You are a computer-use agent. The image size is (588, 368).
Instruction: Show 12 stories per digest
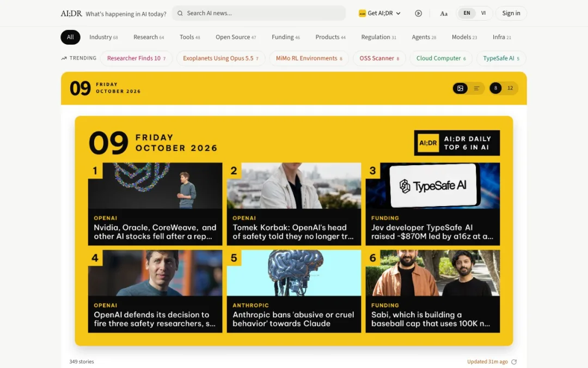coord(510,88)
